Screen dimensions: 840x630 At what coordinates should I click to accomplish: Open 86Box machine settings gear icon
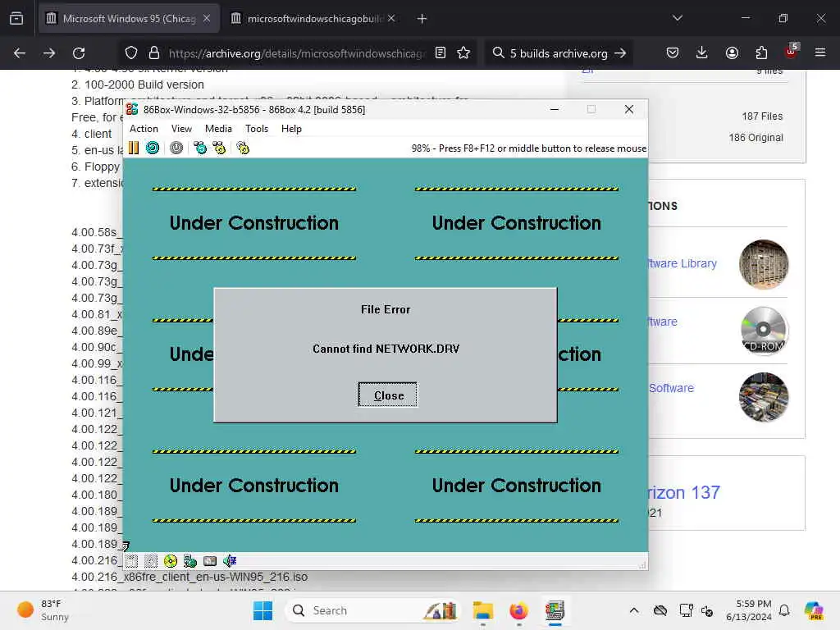[243, 148]
